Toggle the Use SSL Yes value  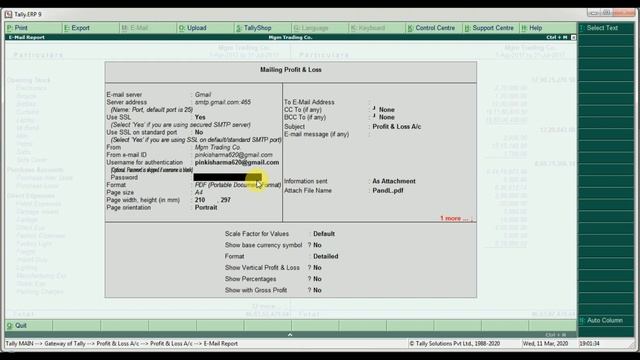coord(200,117)
